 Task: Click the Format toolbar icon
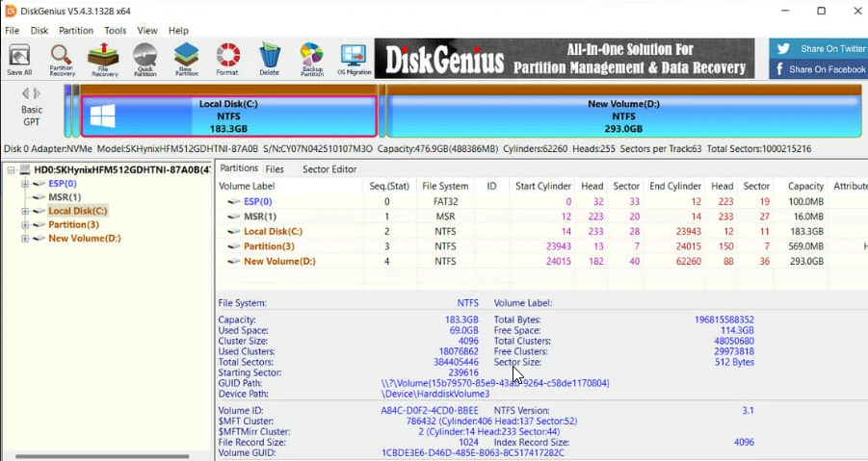click(x=227, y=60)
